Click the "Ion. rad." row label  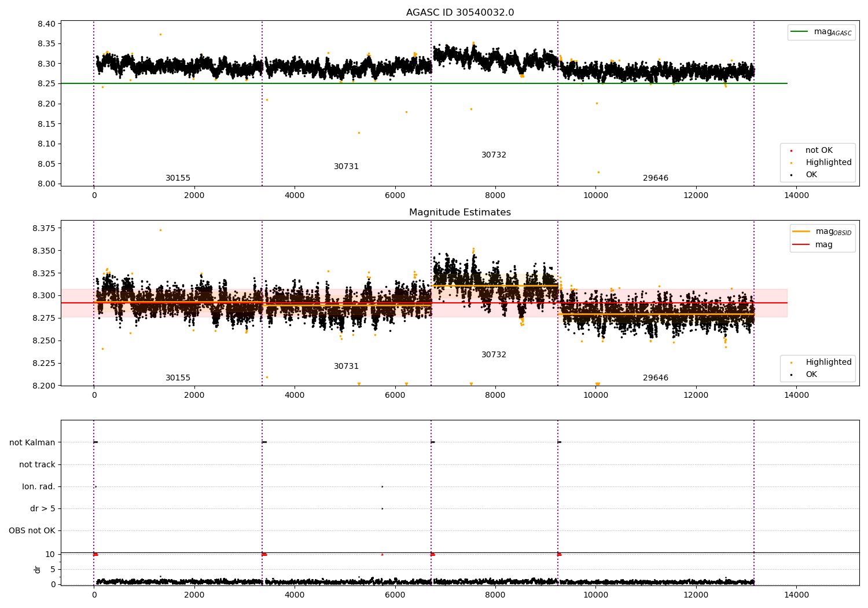pyautogui.click(x=39, y=486)
